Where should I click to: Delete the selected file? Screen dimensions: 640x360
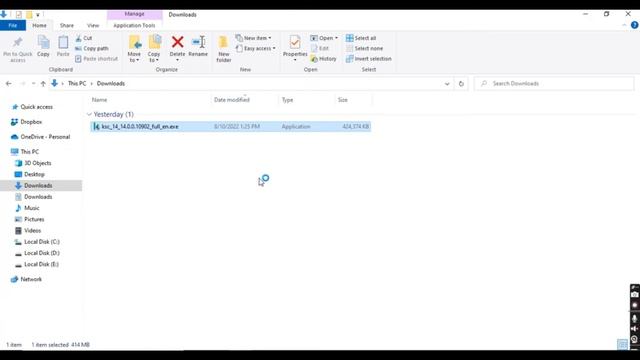[x=177, y=49]
